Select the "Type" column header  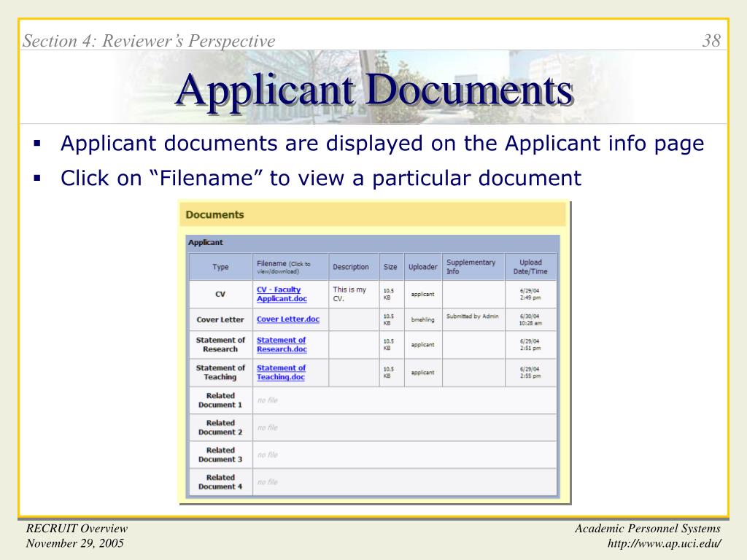pyautogui.click(x=220, y=267)
